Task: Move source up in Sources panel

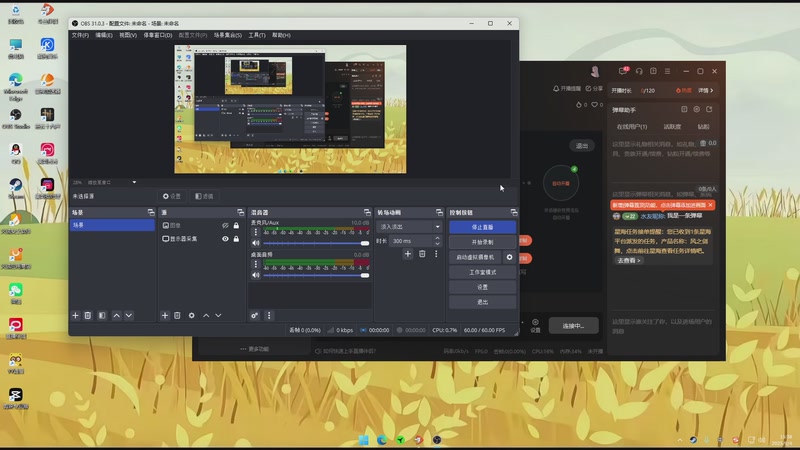Action: point(206,316)
